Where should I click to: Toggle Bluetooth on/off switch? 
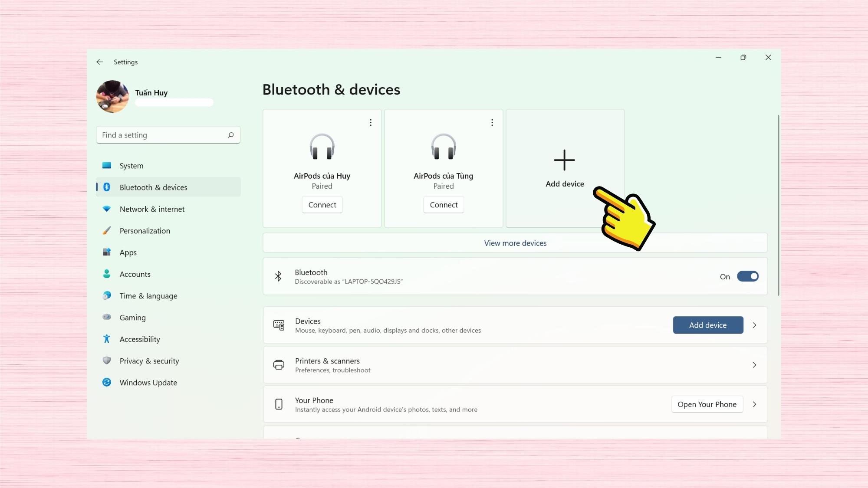click(x=748, y=276)
